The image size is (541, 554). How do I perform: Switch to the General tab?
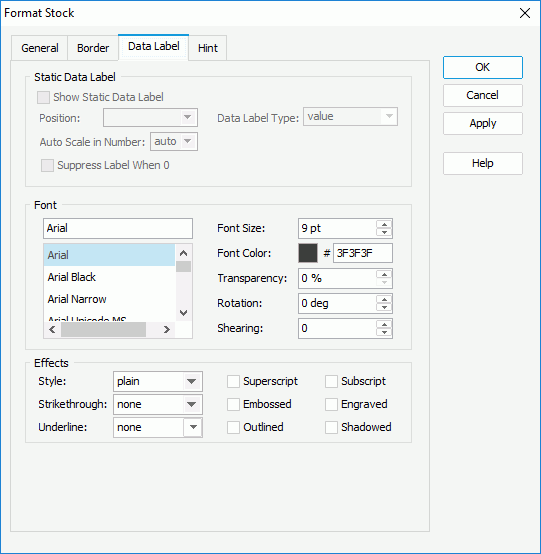point(40,48)
